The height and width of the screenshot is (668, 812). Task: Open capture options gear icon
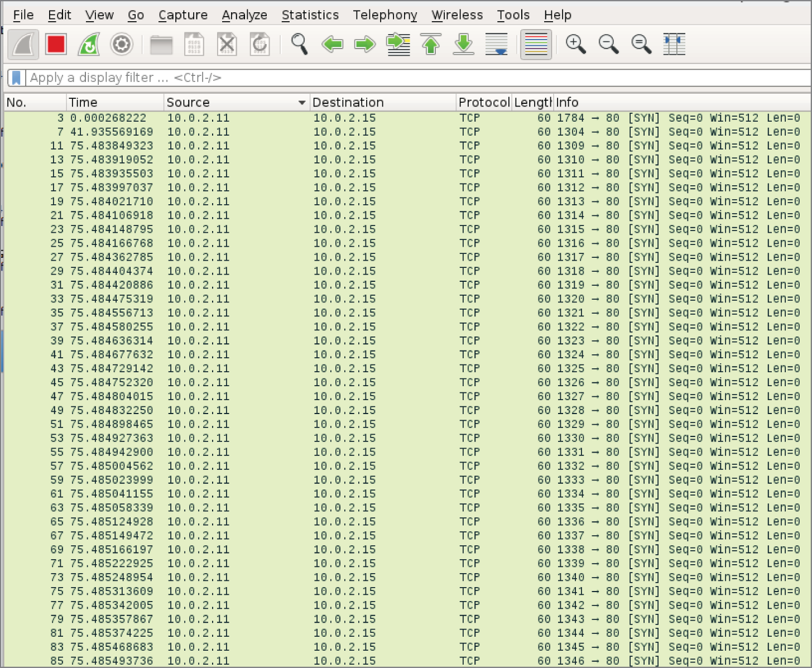121,45
